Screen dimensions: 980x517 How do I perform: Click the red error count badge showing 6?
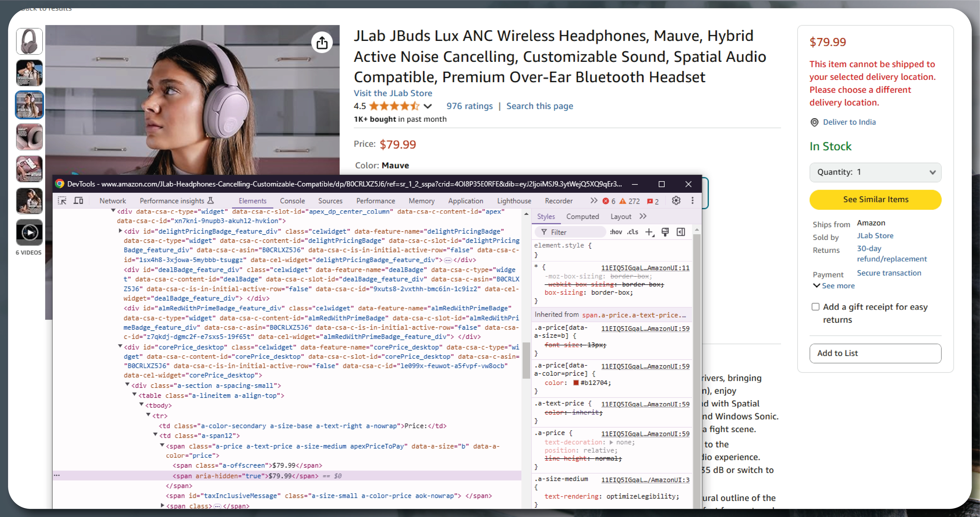click(609, 201)
